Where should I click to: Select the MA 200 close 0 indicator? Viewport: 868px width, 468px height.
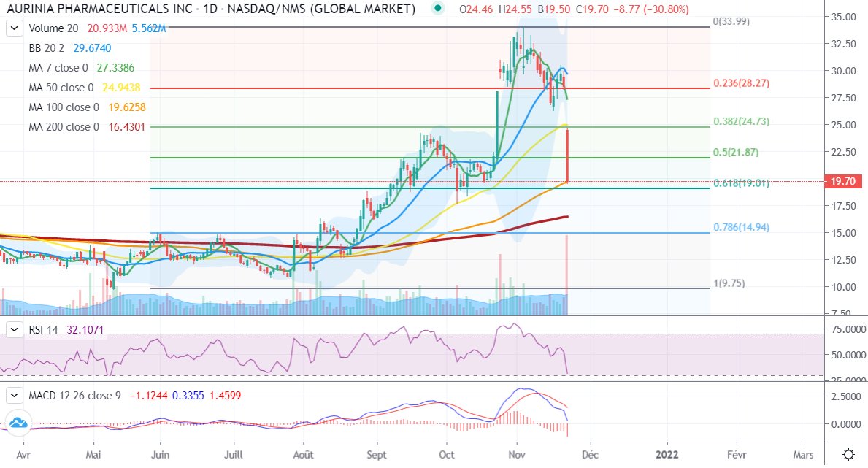pyautogui.click(x=64, y=127)
